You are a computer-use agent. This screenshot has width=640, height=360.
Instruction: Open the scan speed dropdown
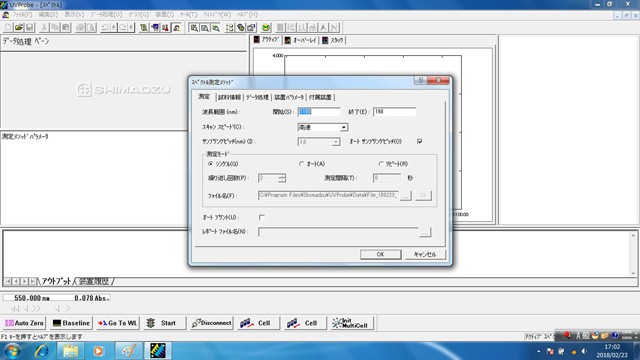(344, 127)
